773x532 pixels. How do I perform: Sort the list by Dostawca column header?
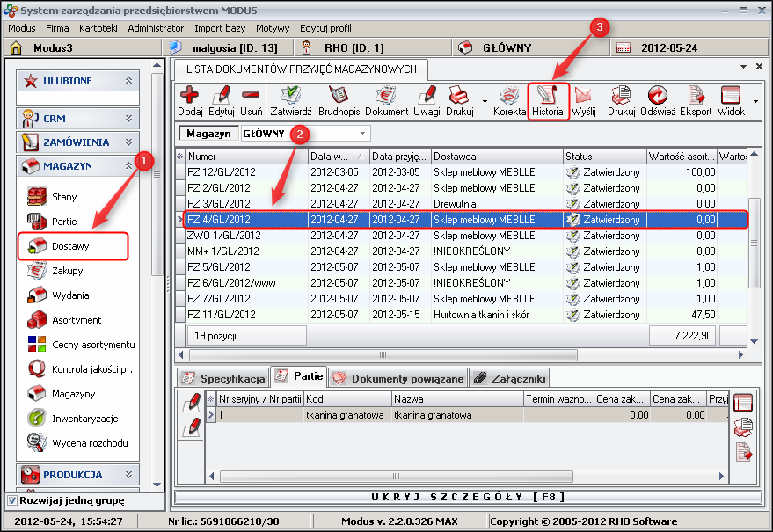(x=496, y=156)
